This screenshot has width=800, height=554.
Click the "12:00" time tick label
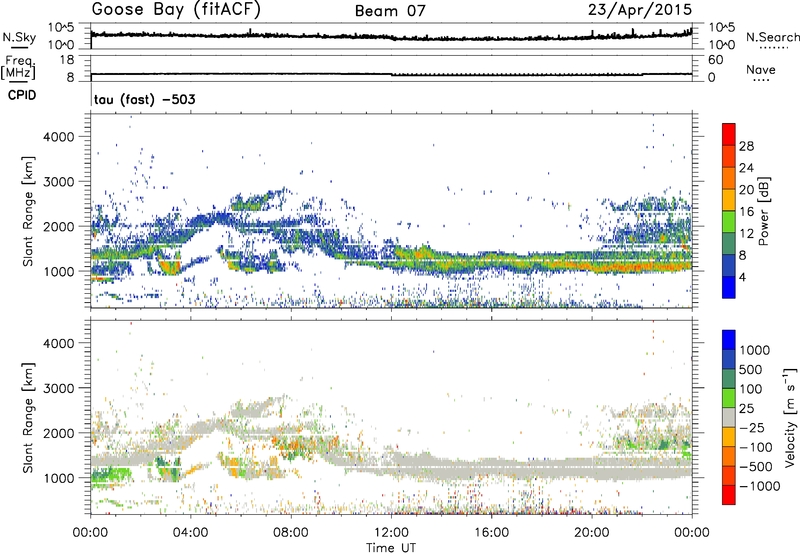pos(391,533)
